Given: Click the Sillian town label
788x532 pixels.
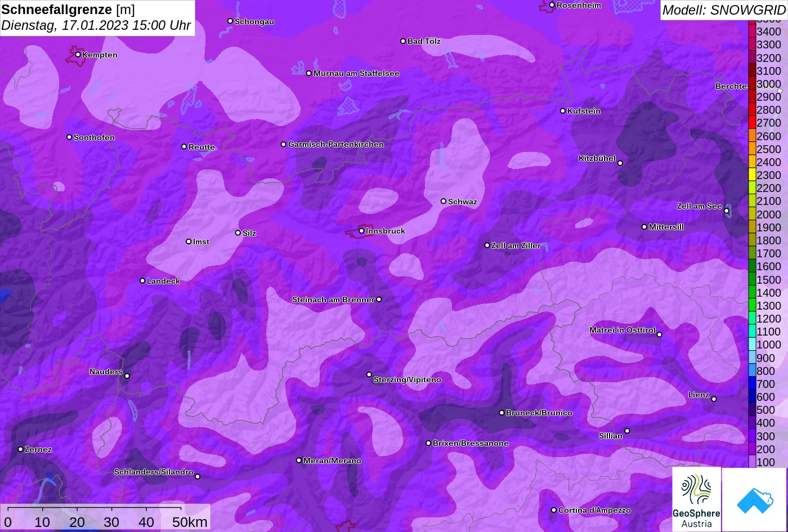Looking at the screenshot, I should (x=611, y=436).
